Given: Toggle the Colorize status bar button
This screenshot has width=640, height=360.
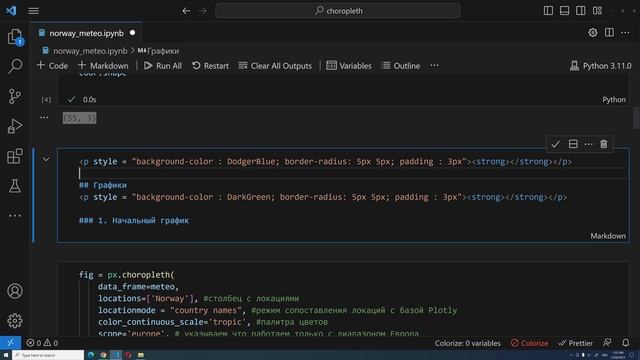Looking at the screenshot, I should (x=529, y=343).
